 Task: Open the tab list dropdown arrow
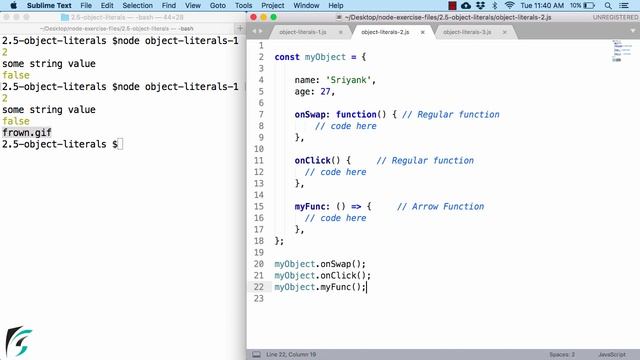click(633, 31)
